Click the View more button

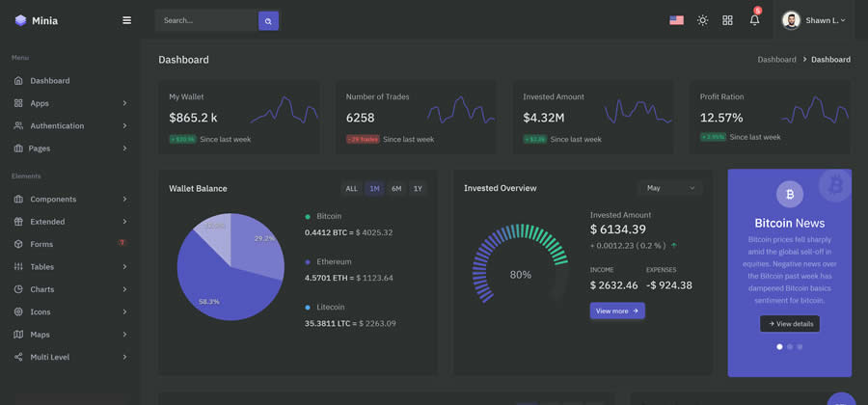click(617, 310)
